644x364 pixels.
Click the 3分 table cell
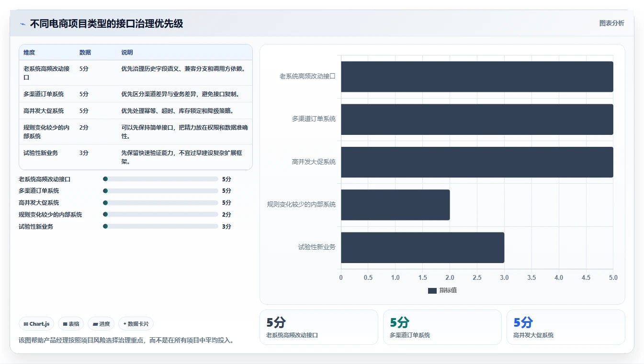point(96,157)
